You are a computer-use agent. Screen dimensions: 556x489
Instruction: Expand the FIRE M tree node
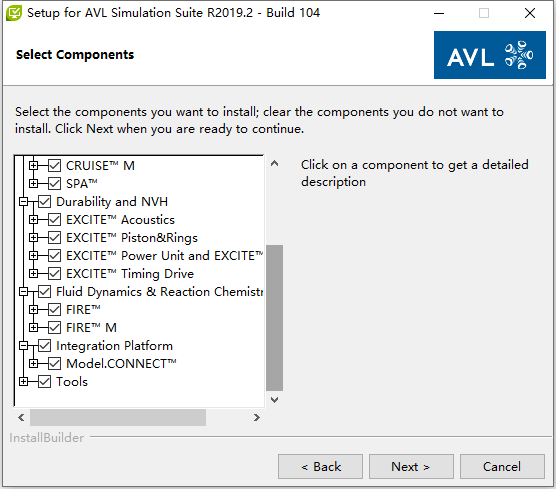33,327
